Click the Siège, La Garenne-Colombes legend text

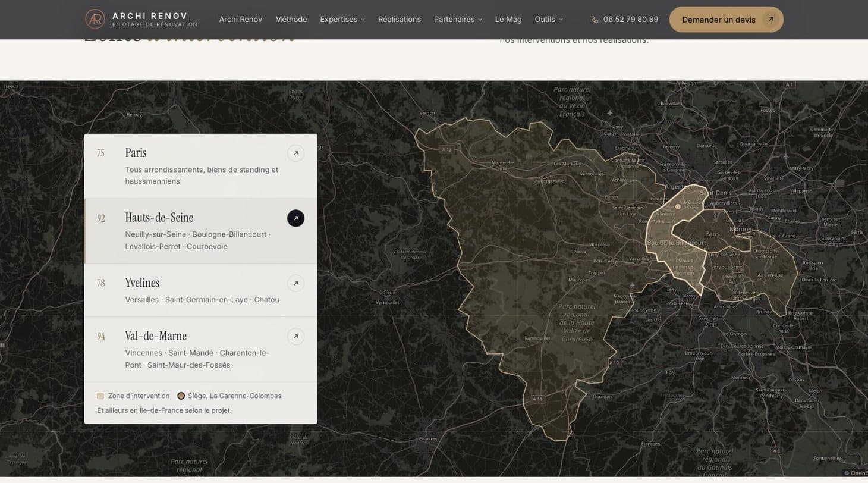(x=235, y=396)
